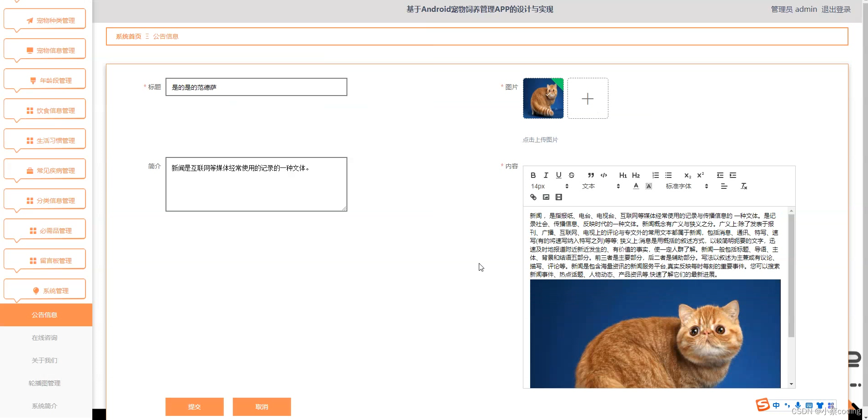The image size is (868, 420).
Task: Open the 标准字体 font family dropdown
Action: 687,186
